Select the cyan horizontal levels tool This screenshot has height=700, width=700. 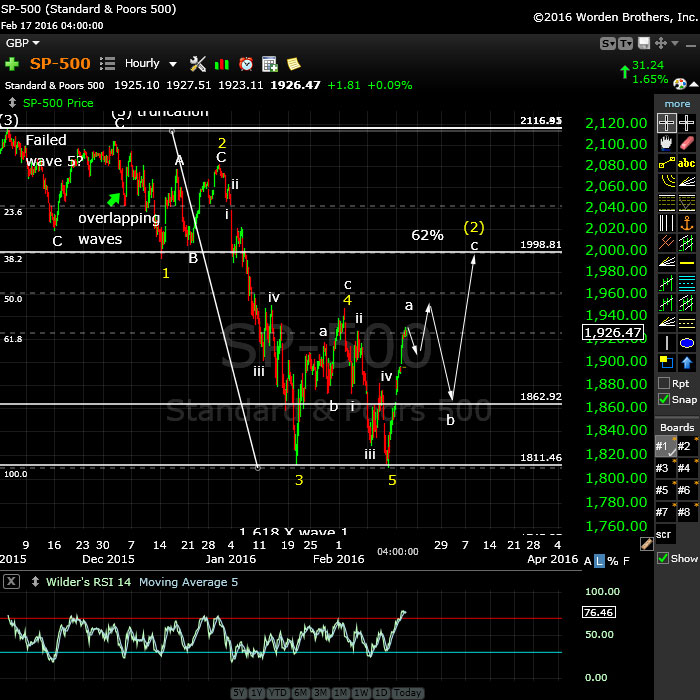pos(687,283)
